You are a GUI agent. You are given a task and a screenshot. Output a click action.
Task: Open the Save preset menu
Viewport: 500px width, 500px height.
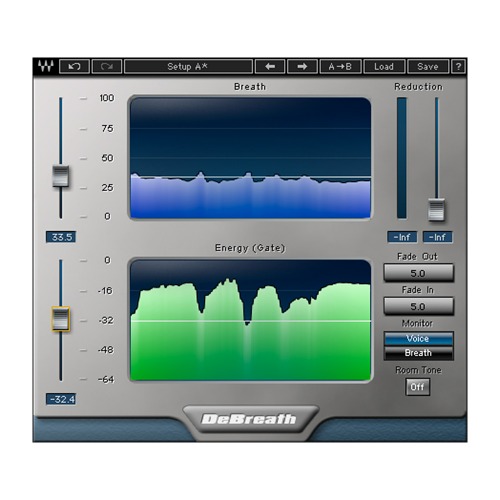point(428,66)
